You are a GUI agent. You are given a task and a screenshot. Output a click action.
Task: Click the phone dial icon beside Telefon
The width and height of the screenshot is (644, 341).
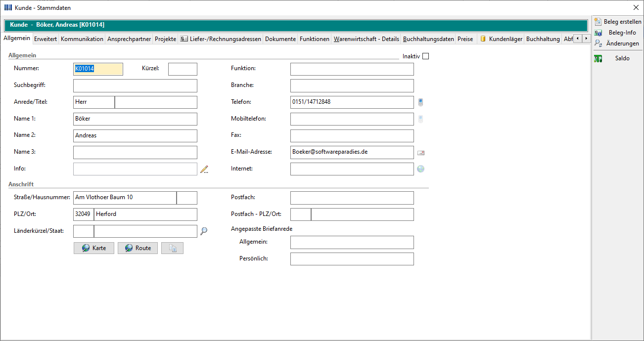pos(420,102)
